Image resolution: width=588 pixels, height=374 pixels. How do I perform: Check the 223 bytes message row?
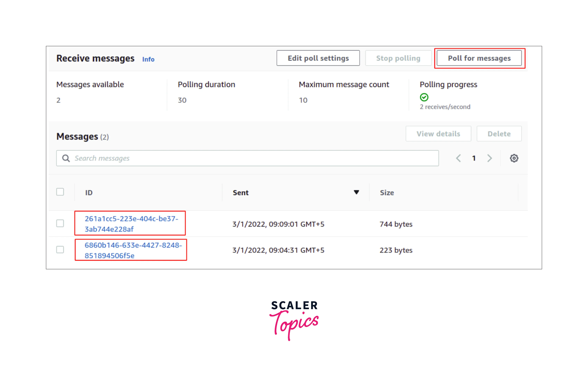[x=60, y=250]
